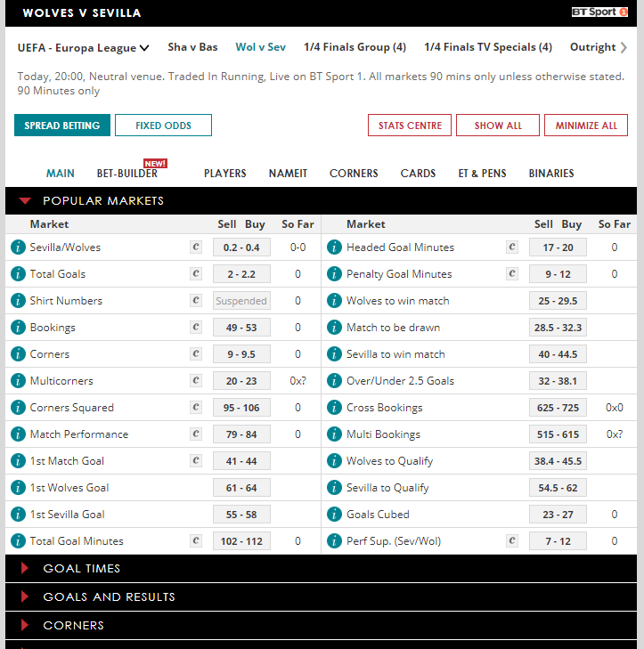Image resolution: width=644 pixels, height=649 pixels.
Task: Open the Cards tab
Action: 418,174
